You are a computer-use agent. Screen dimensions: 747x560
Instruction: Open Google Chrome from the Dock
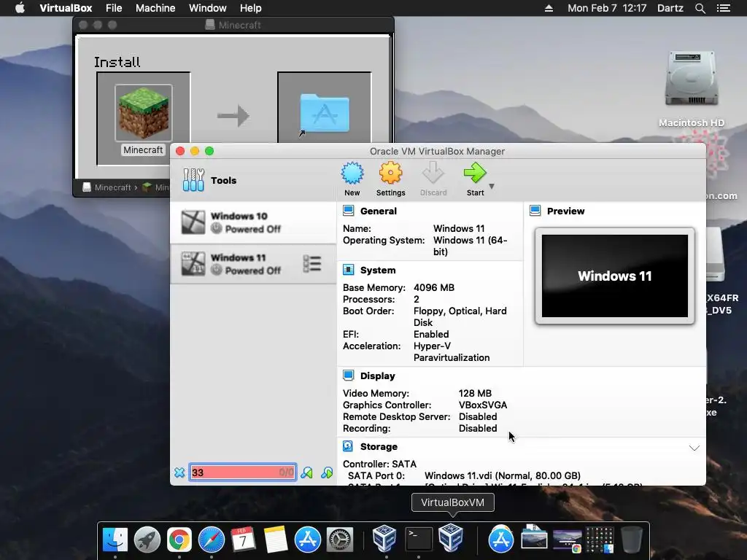[x=179, y=540]
